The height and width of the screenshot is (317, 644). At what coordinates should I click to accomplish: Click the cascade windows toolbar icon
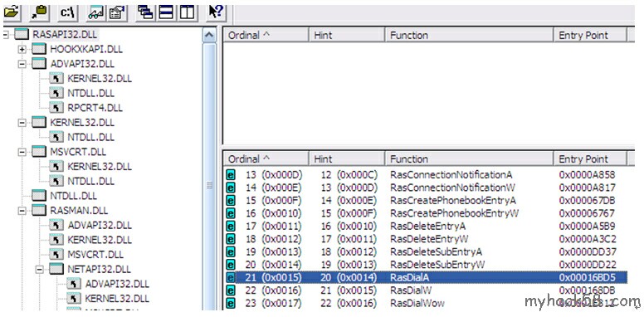(145, 12)
